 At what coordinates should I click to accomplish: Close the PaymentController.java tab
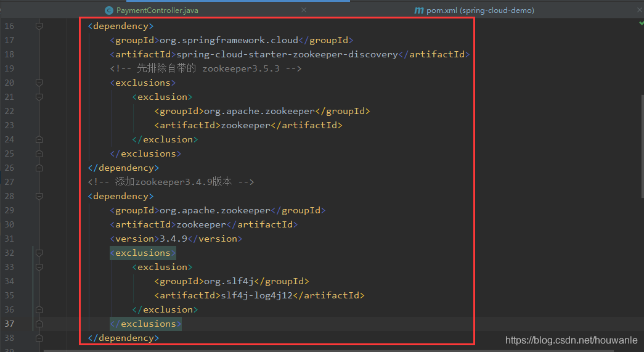pos(304,10)
